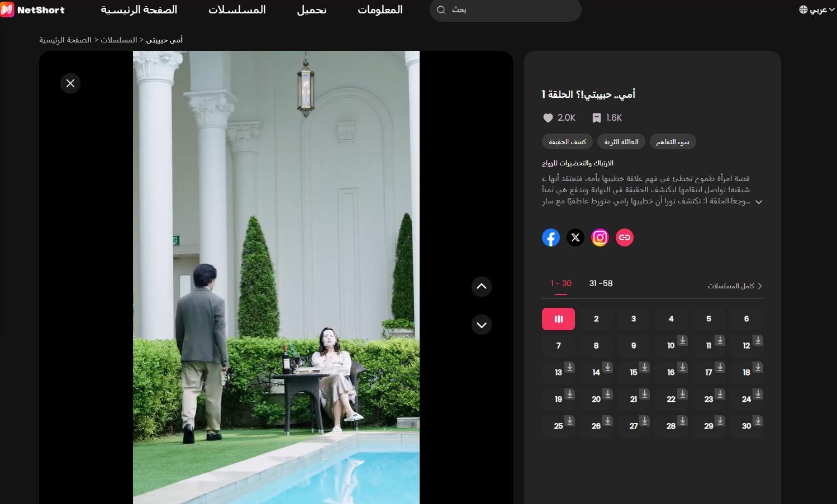Screen dimensions: 837x504
Task: Go to previous episode with up chevron
Action: pos(482,287)
